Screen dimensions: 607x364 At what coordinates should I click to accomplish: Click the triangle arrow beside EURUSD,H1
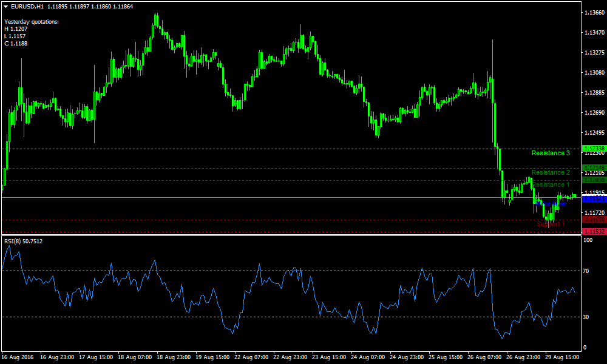[7, 6]
